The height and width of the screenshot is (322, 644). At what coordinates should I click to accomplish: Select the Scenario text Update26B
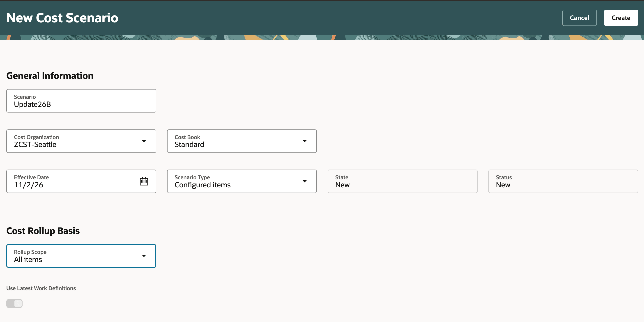[x=32, y=104]
